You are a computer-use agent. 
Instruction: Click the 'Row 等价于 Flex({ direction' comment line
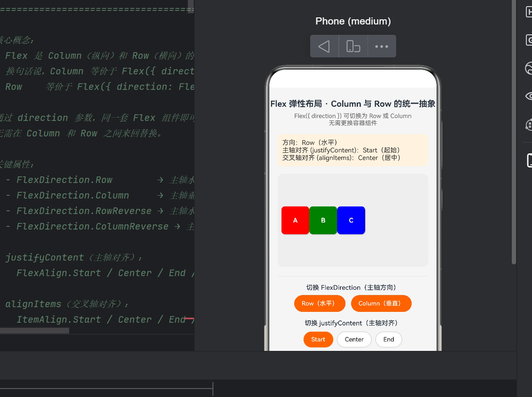100,87
